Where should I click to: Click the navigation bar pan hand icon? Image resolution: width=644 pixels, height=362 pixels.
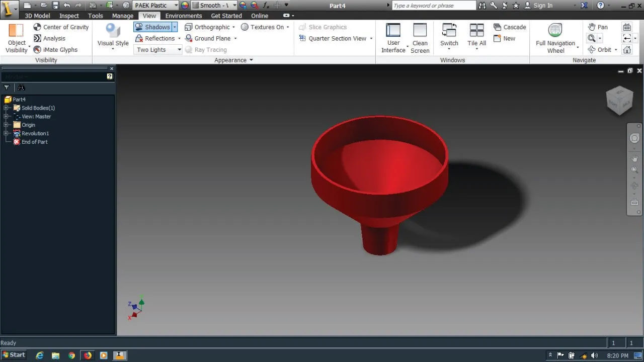(634, 158)
